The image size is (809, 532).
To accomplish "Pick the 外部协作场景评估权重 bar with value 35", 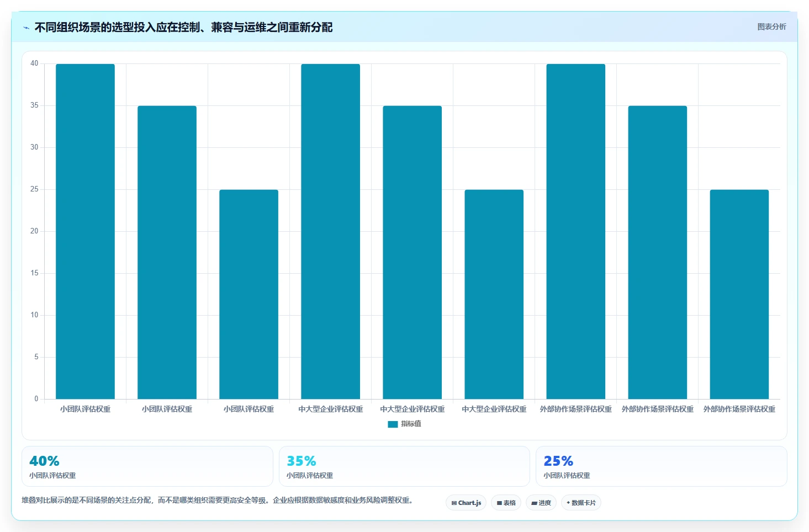I will pyautogui.click(x=657, y=252).
